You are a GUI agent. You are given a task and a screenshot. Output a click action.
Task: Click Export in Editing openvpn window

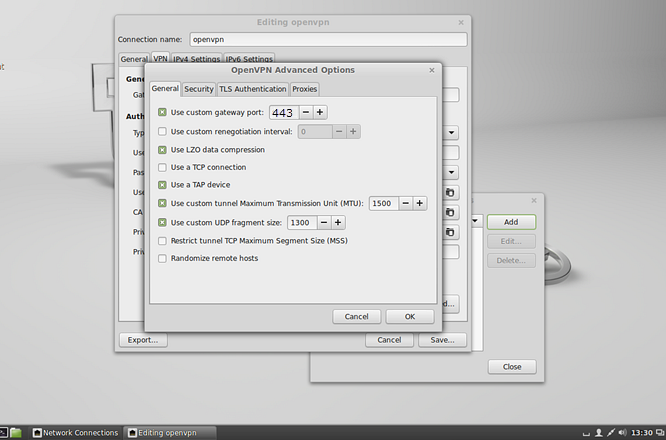[143, 340]
